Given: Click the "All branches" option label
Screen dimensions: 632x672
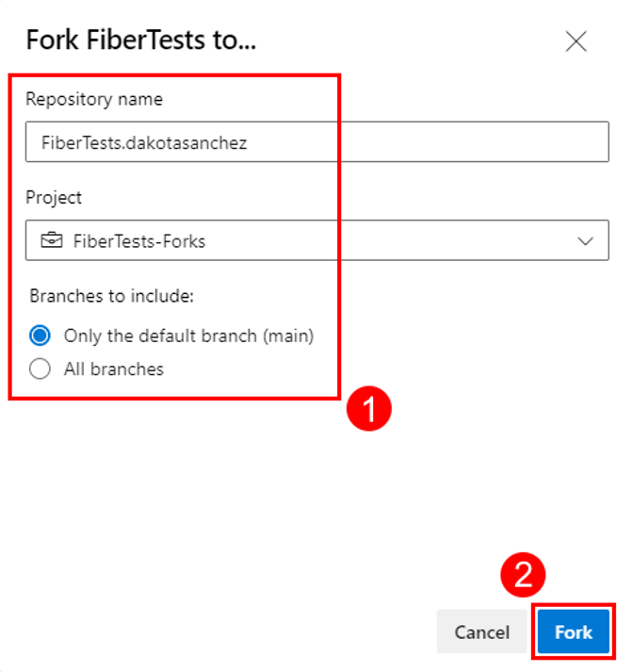Looking at the screenshot, I should click(114, 369).
